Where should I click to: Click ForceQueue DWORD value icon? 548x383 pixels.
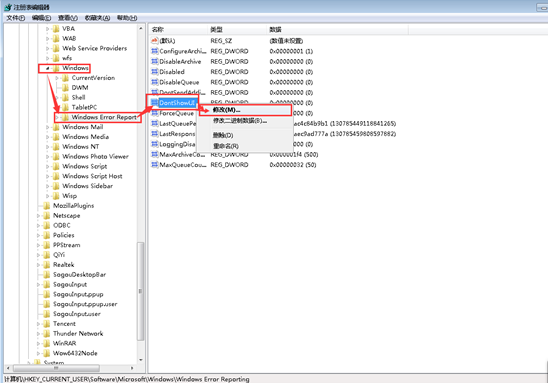tap(154, 113)
